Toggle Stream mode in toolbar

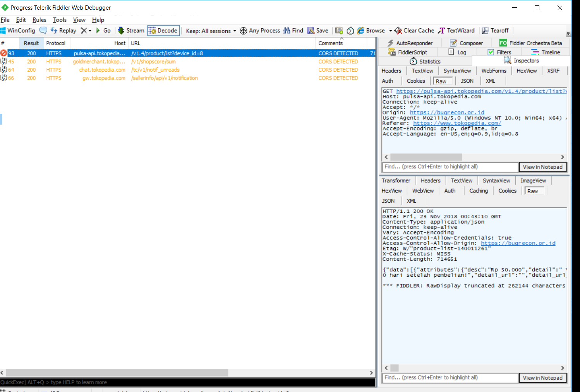[131, 31]
